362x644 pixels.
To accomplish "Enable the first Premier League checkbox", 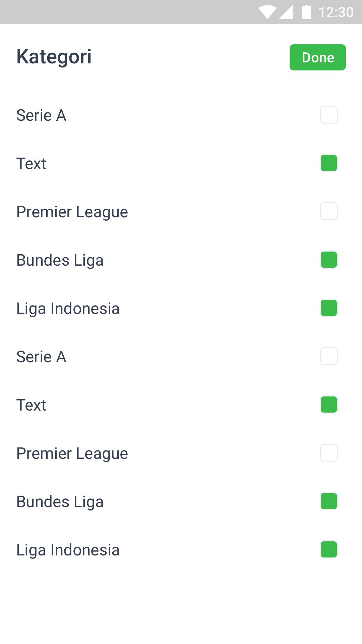I will (x=328, y=212).
